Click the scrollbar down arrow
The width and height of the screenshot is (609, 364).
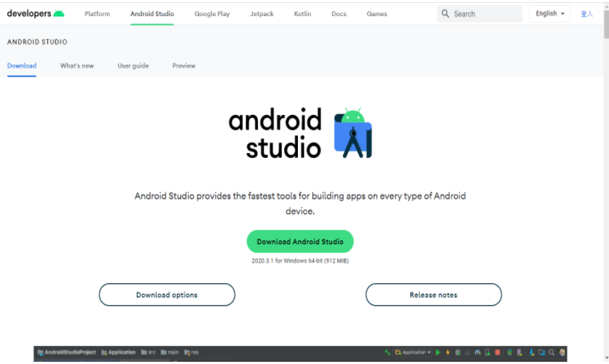click(x=606, y=357)
